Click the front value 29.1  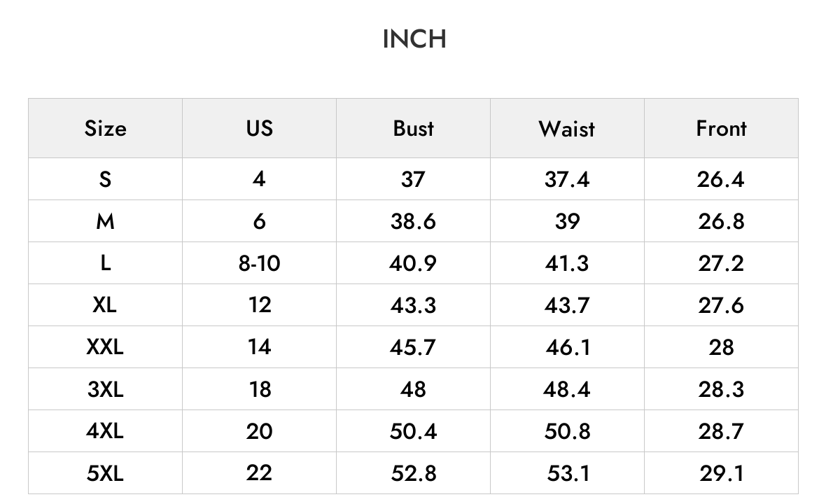click(x=721, y=473)
